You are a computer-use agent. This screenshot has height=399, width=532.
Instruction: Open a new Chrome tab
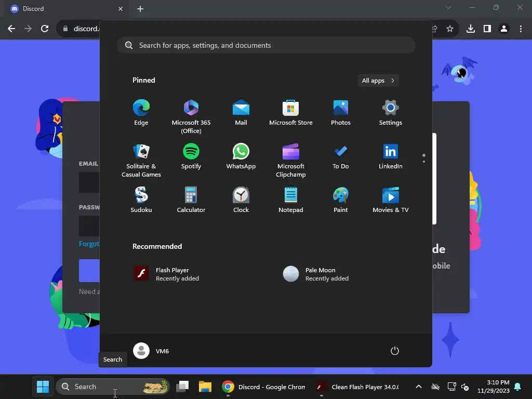pyautogui.click(x=140, y=9)
